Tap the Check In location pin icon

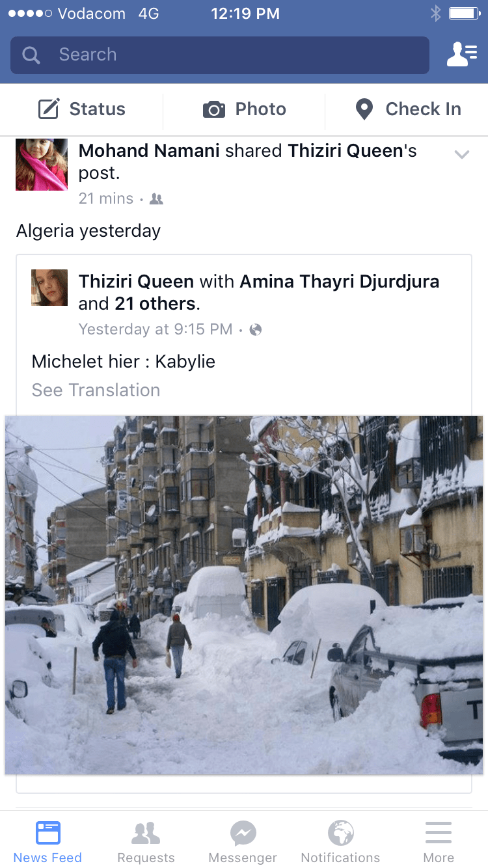[x=364, y=109]
